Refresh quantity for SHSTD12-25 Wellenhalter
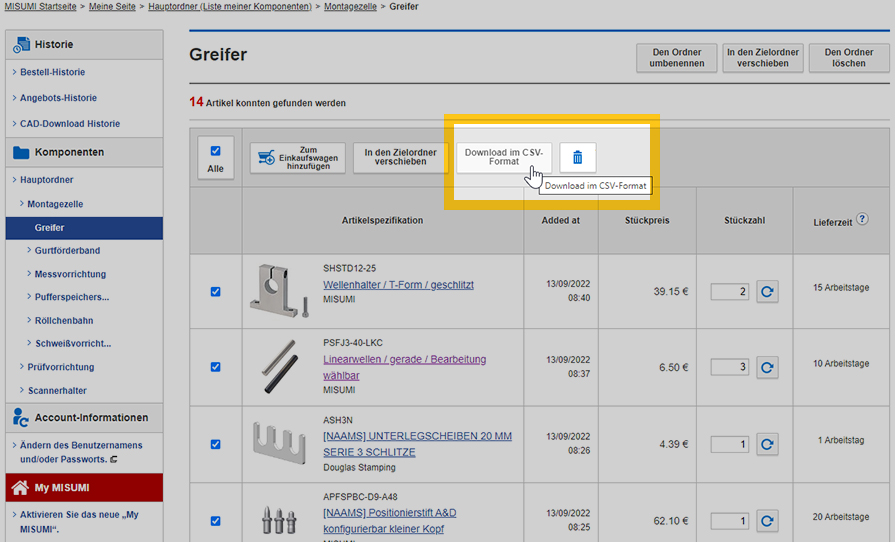This screenshot has height=542, width=895. [x=767, y=291]
